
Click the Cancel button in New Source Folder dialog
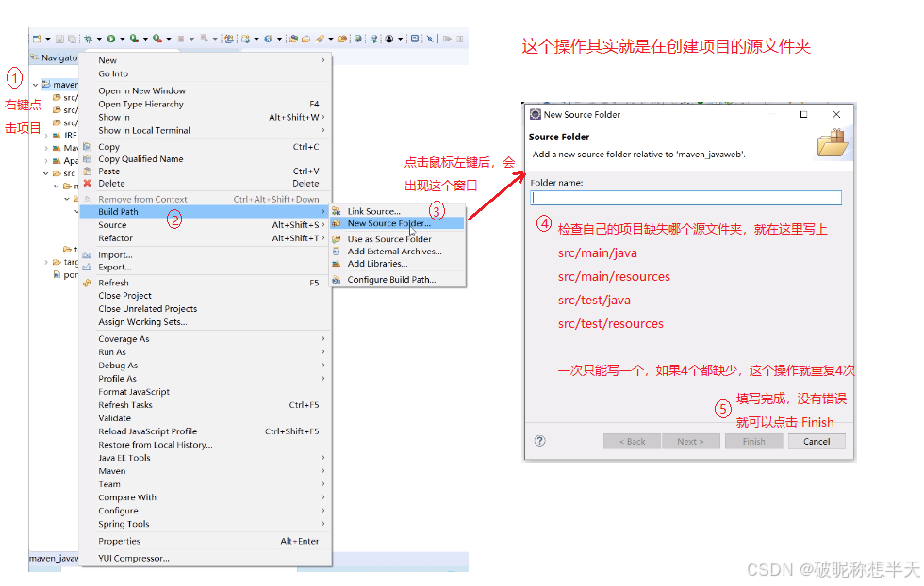point(817,441)
